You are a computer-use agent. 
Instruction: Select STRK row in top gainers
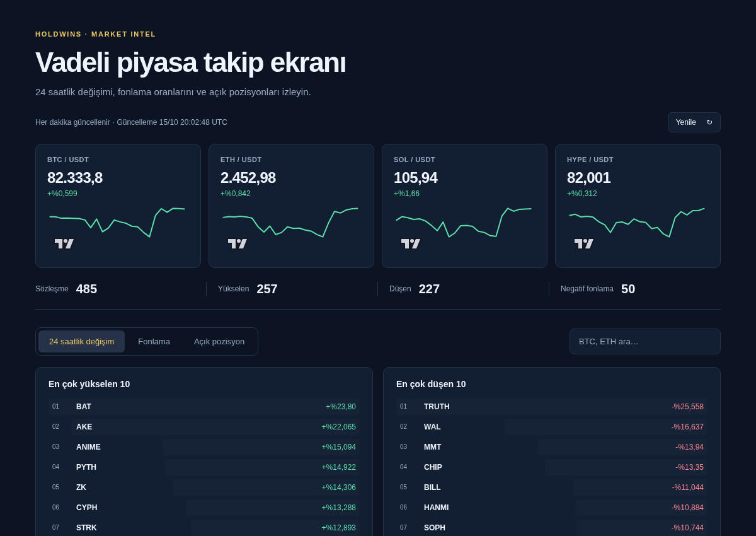(204, 528)
